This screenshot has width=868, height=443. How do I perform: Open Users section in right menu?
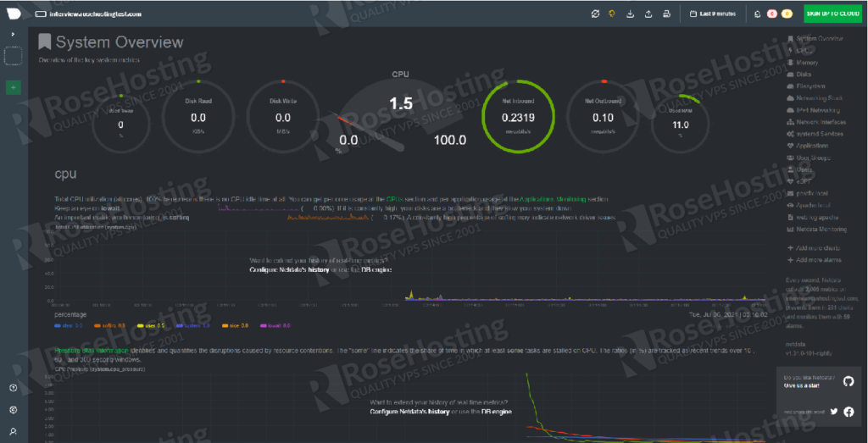[799, 169]
